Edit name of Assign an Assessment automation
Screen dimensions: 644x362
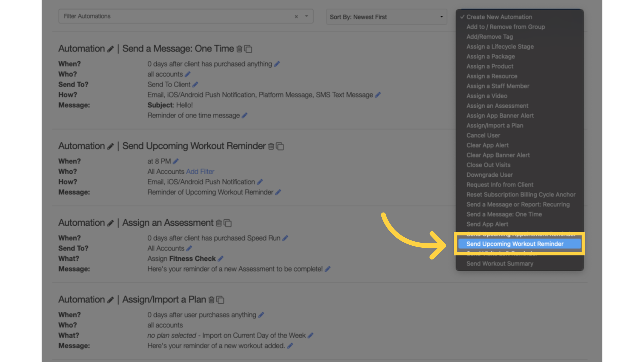(x=110, y=224)
